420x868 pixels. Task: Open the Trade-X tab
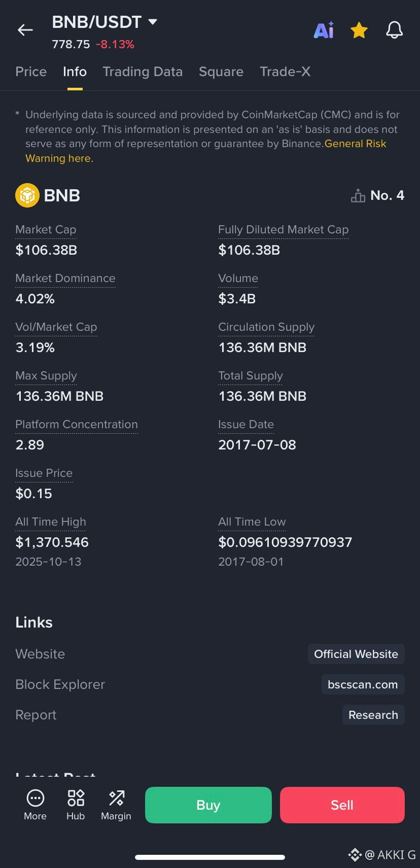pyautogui.click(x=285, y=72)
